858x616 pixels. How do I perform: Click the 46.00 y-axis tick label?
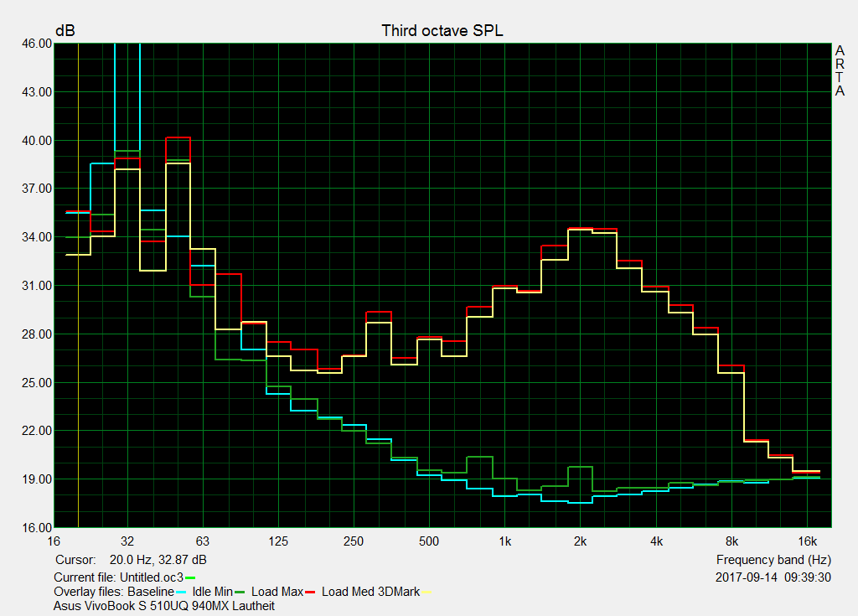click(35, 43)
